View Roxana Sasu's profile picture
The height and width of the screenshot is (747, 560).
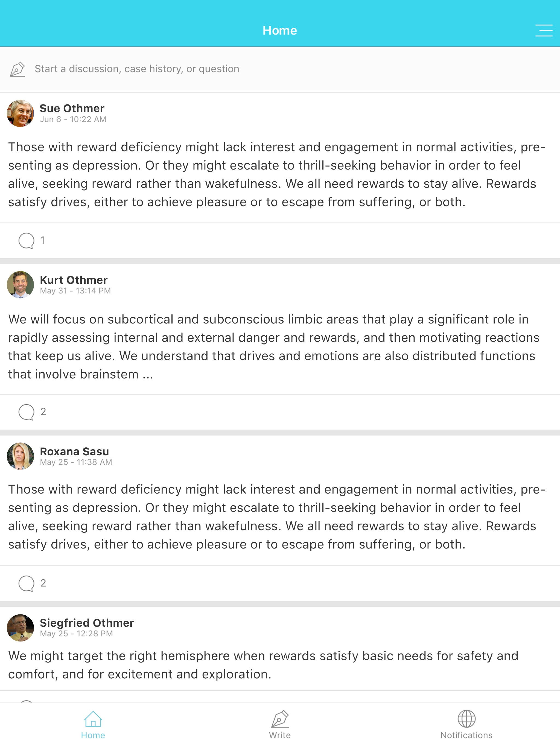[20, 456]
